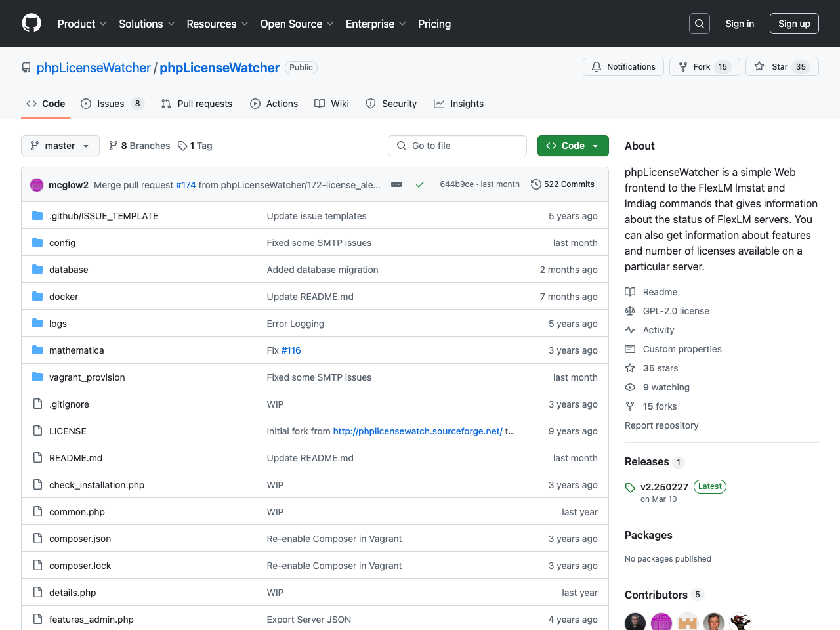
Task: Click mcglow2 avatar in commit bar
Action: tap(37, 185)
